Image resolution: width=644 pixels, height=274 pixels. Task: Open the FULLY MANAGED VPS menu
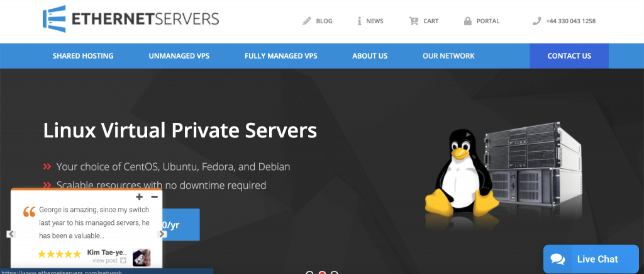(281, 56)
